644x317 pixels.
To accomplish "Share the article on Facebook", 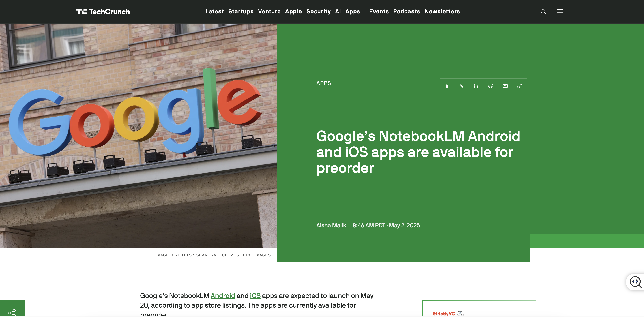I will click(447, 86).
